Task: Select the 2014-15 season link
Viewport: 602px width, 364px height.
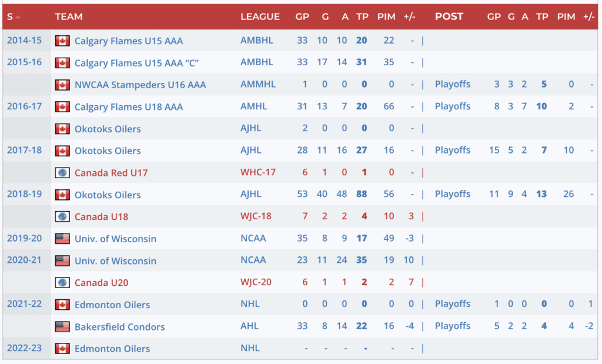Action: pos(24,40)
